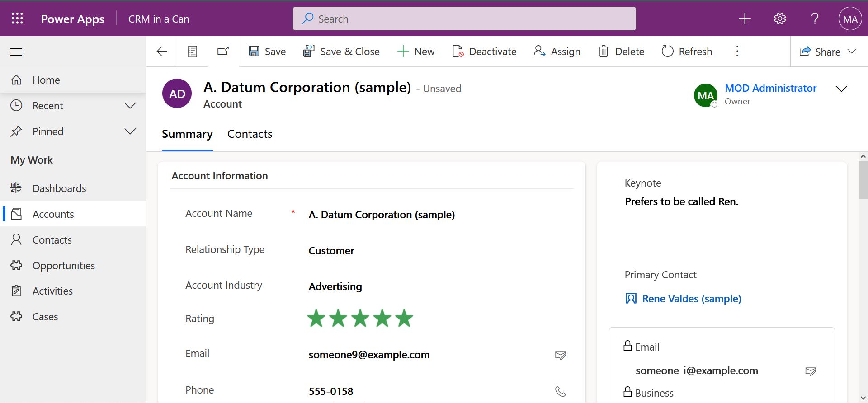Set the rating to the third star
Image resolution: width=868 pixels, height=403 pixels.
[360, 319]
